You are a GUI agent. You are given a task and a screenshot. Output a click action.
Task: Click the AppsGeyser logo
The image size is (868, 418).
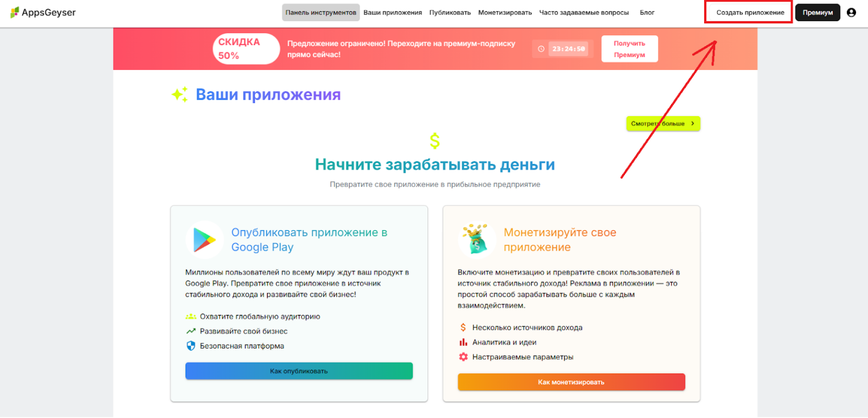pos(43,11)
